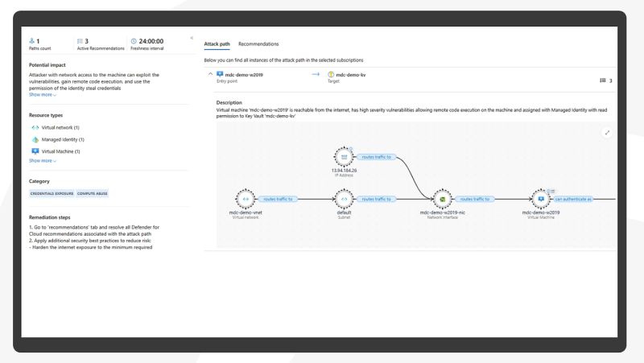Image resolution: width=644 pixels, height=363 pixels.
Task: Click the Remediation steps heading
Action: coord(50,217)
